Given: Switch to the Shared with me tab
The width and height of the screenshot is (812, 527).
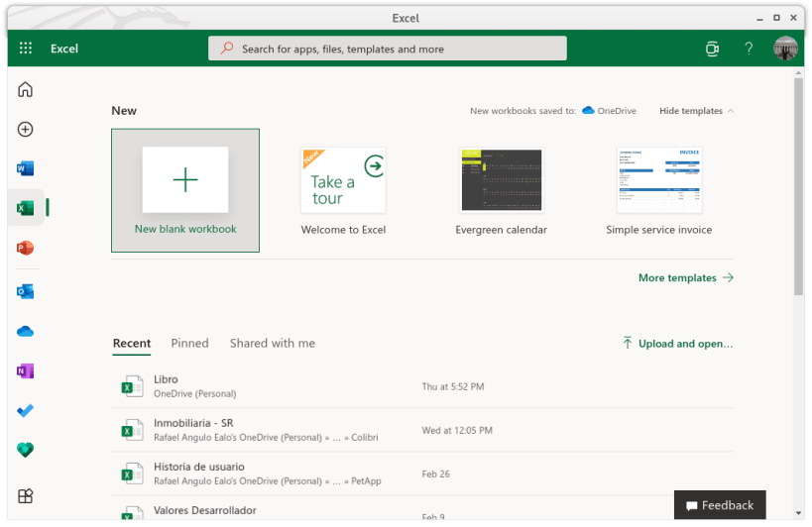Looking at the screenshot, I should click(x=273, y=344).
